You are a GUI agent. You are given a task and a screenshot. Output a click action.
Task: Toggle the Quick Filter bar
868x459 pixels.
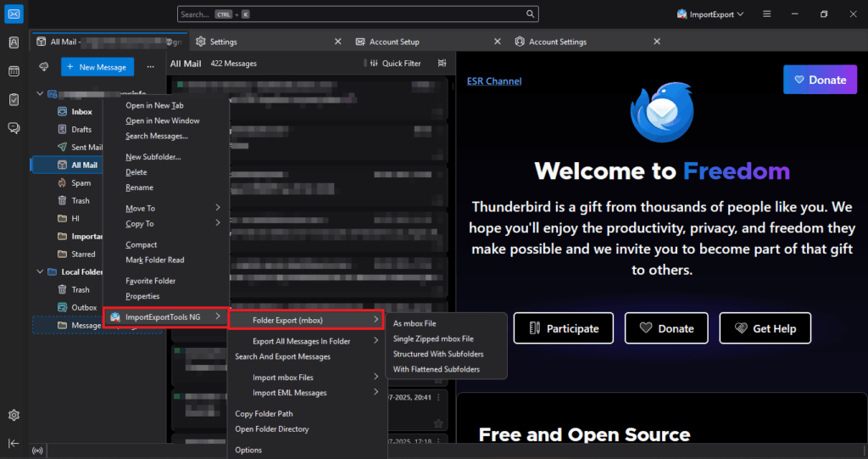(395, 63)
